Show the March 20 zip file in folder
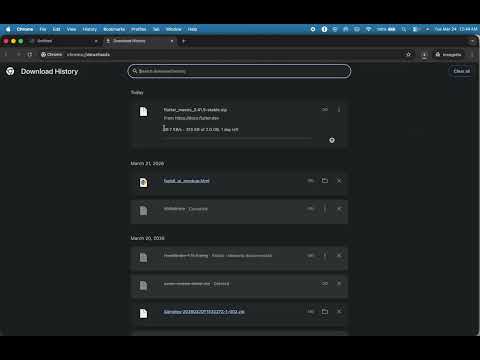Screen dimensions: 480x360 pos(325,312)
